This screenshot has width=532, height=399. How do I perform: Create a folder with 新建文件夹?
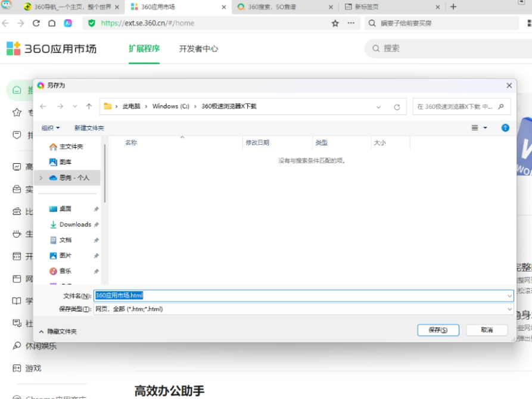89,128
